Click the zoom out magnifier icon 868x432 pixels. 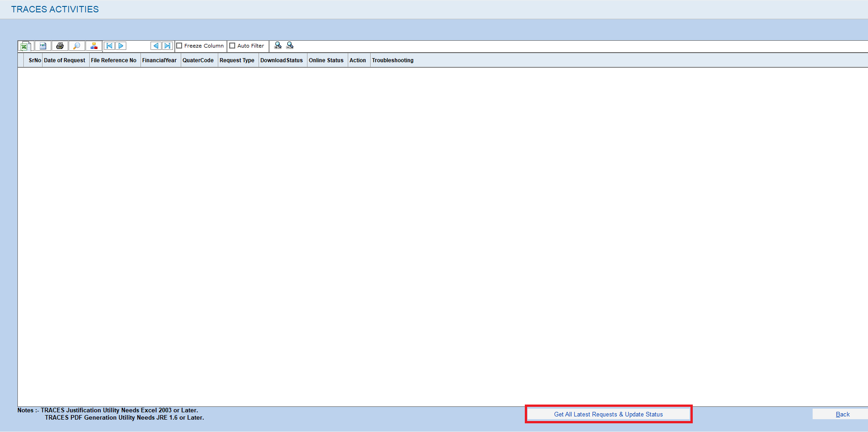click(290, 45)
